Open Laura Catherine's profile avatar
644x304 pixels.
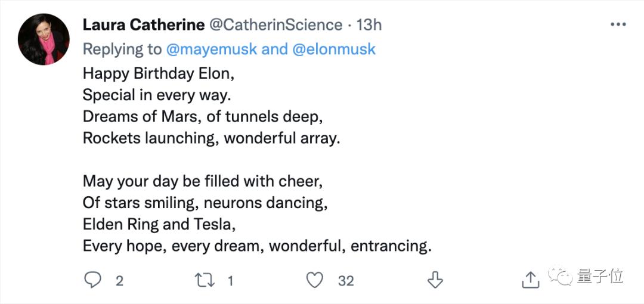point(44,39)
